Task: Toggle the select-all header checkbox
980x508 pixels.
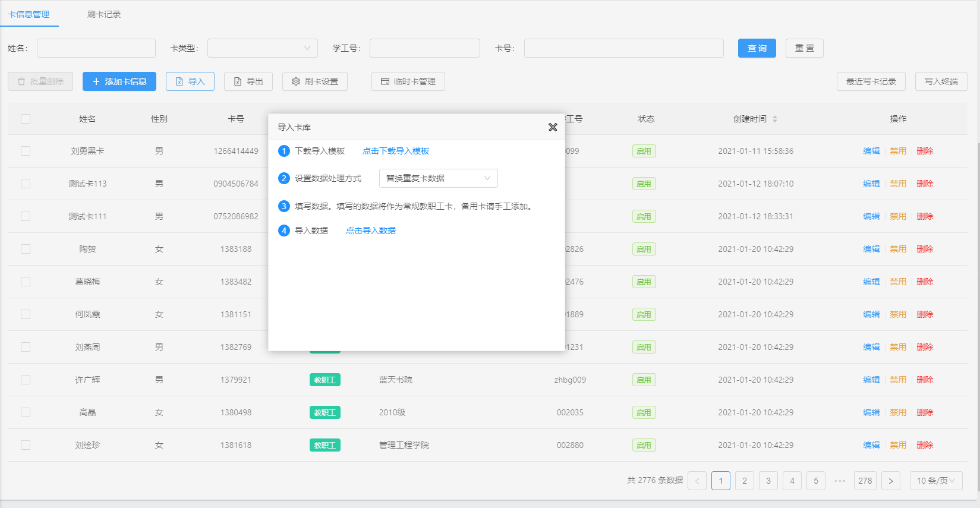Action: point(26,119)
